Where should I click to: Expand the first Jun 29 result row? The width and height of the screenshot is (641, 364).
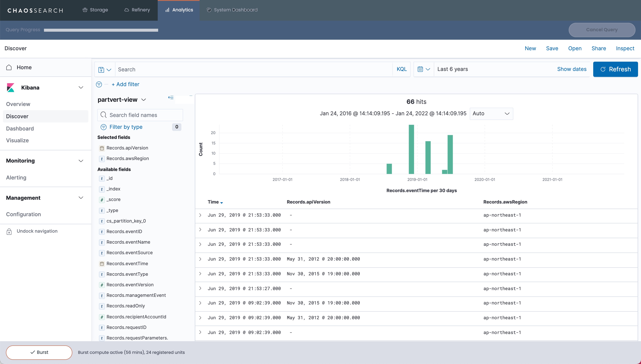(200, 215)
